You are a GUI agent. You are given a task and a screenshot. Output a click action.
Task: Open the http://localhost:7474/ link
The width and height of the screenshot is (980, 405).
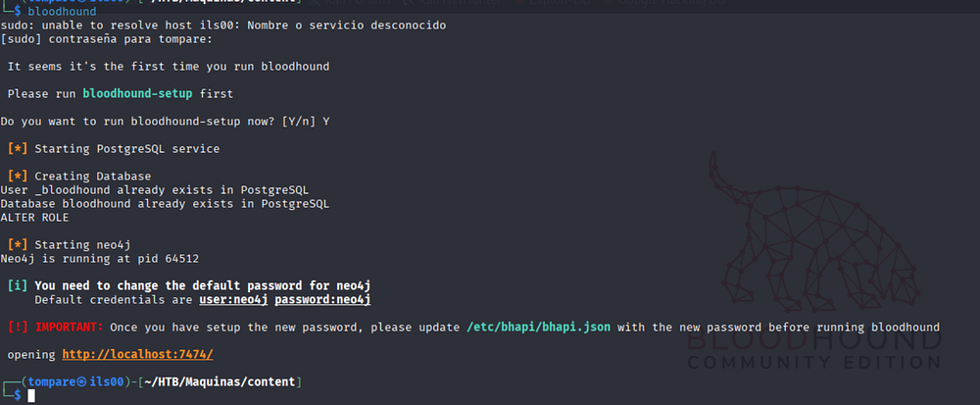tap(138, 354)
